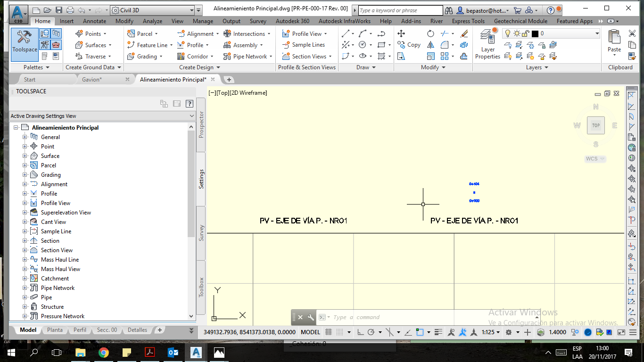Choose the Rotate tool icon
Viewport: 644px width, 362px height.
430,33
